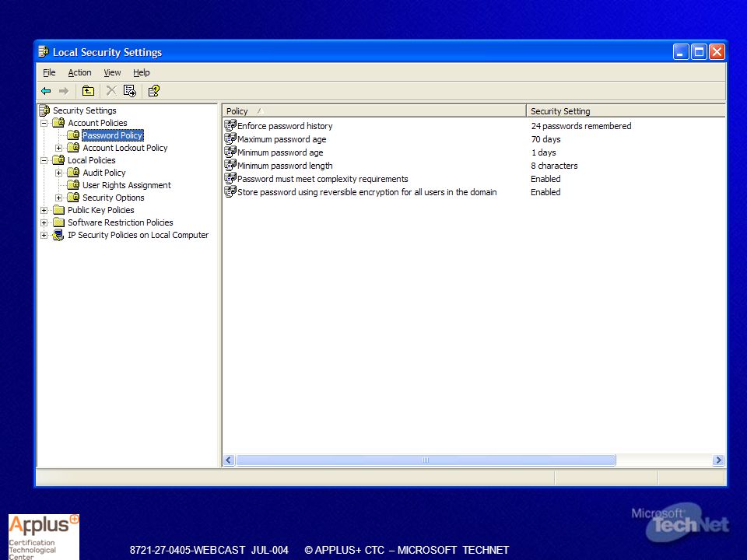Click the Enforce password history policy icon
The image size is (747, 560).
pos(230,125)
